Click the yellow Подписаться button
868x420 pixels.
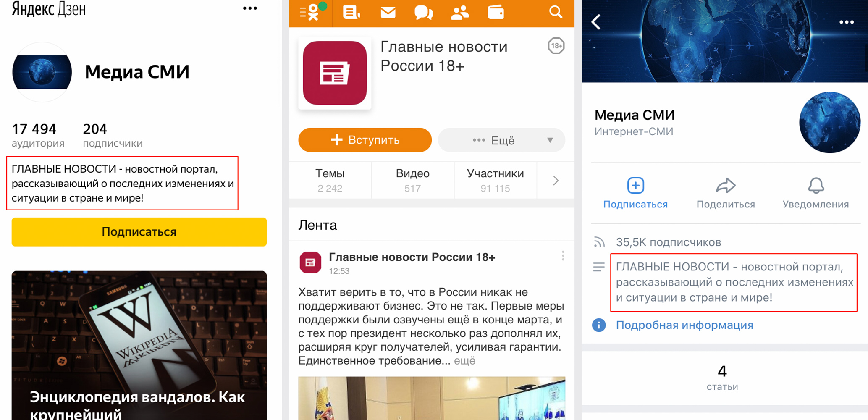(x=139, y=232)
